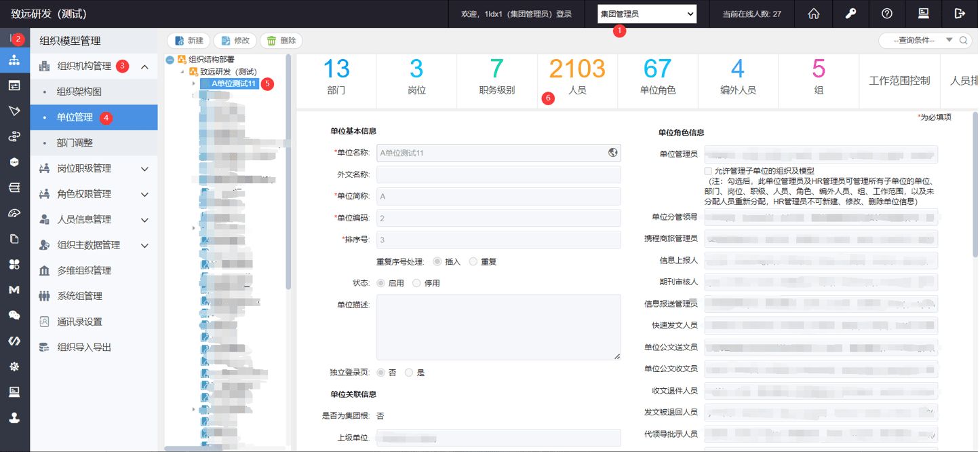Open the workflow linked-nodes sidebar icon
Image resolution: width=980 pixels, height=452 pixels.
[x=14, y=136]
